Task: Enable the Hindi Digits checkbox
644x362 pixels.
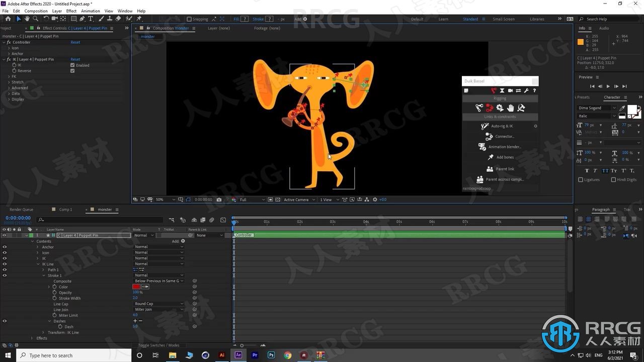Action: 613,179
